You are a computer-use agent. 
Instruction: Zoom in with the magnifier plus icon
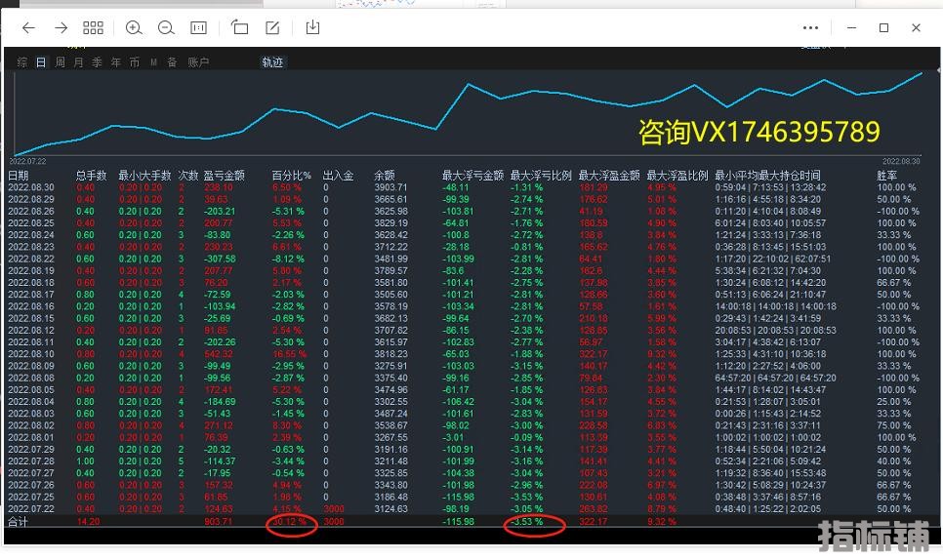[x=134, y=27]
